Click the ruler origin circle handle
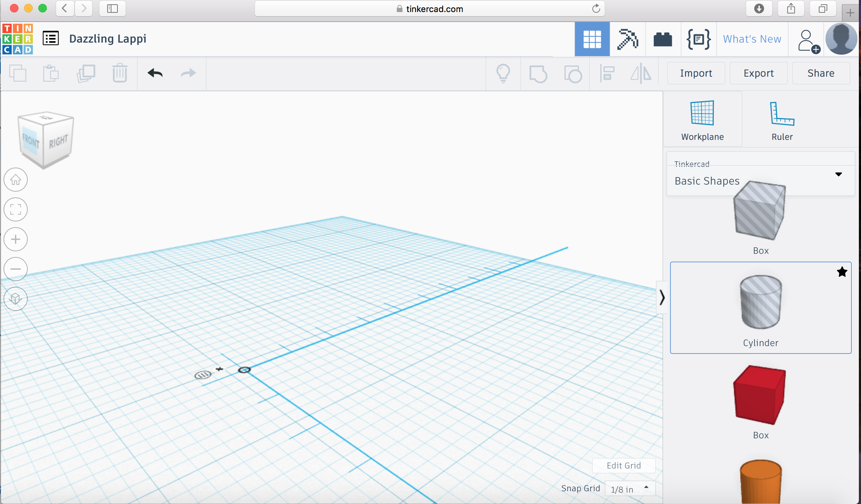Screen dimensions: 861x504 pyautogui.click(x=244, y=370)
